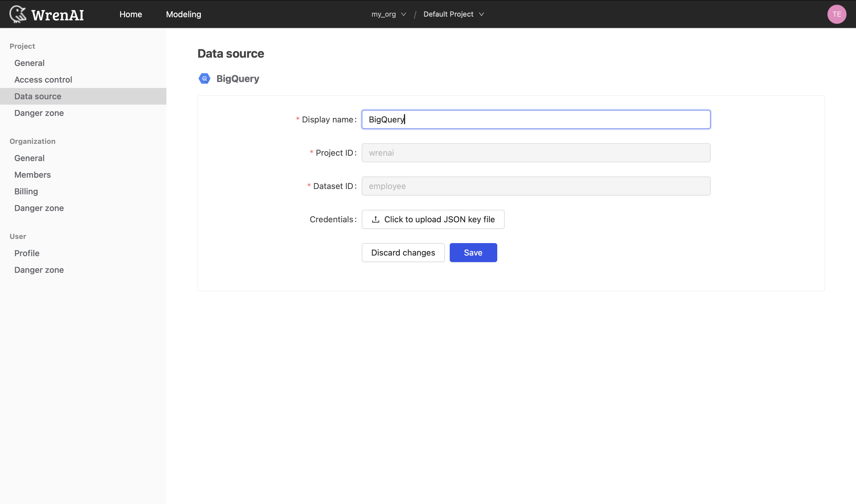The width and height of the screenshot is (856, 504).
Task: Click the Display name input field
Action: pos(536,119)
